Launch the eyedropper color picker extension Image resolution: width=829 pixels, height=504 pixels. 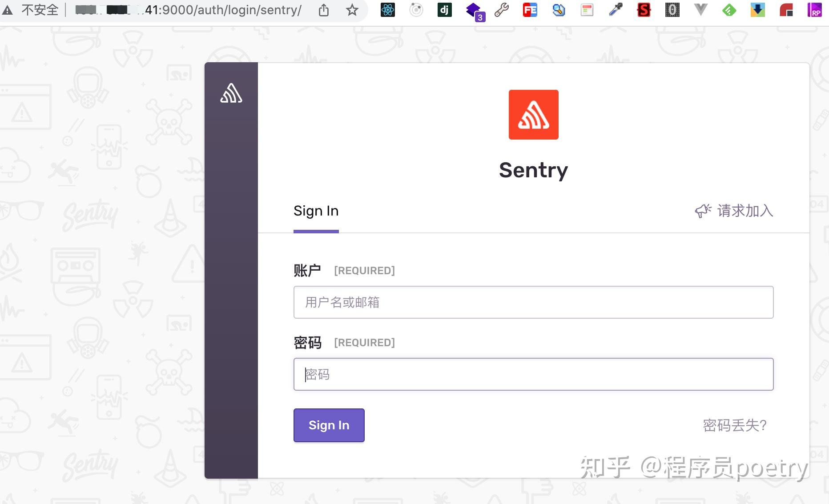click(616, 10)
